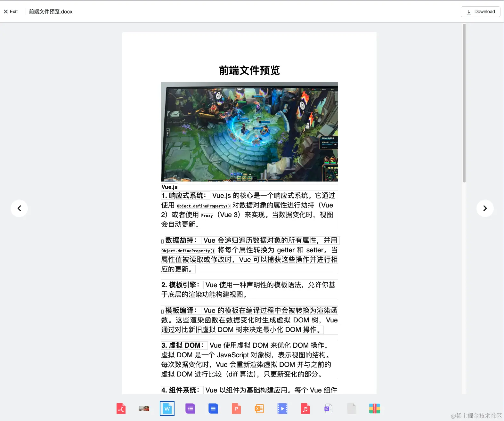
Task: Click the heading 2. 模板引擎
Action: (x=181, y=285)
